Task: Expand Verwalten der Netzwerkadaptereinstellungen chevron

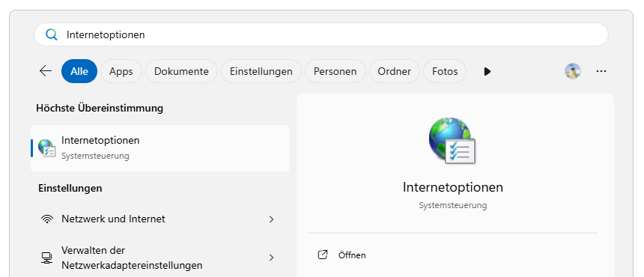Action: [x=271, y=258]
